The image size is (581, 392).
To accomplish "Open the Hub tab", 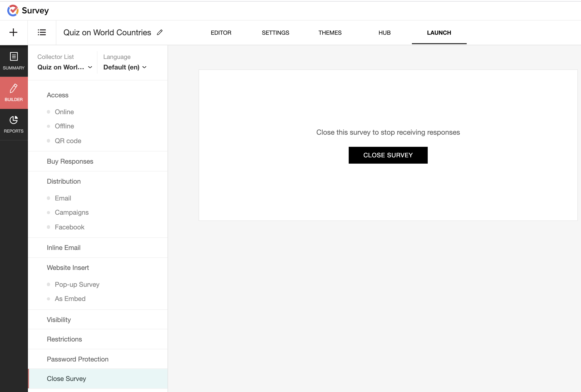I will [385, 33].
